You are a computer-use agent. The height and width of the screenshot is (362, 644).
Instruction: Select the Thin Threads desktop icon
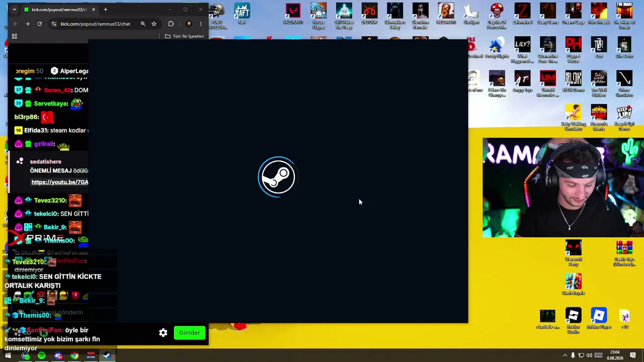[x=599, y=14]
